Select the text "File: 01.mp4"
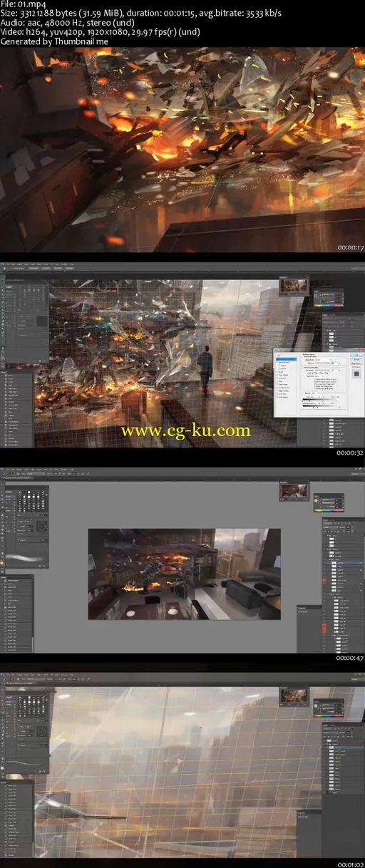The image size is (365, 868). 22,5
